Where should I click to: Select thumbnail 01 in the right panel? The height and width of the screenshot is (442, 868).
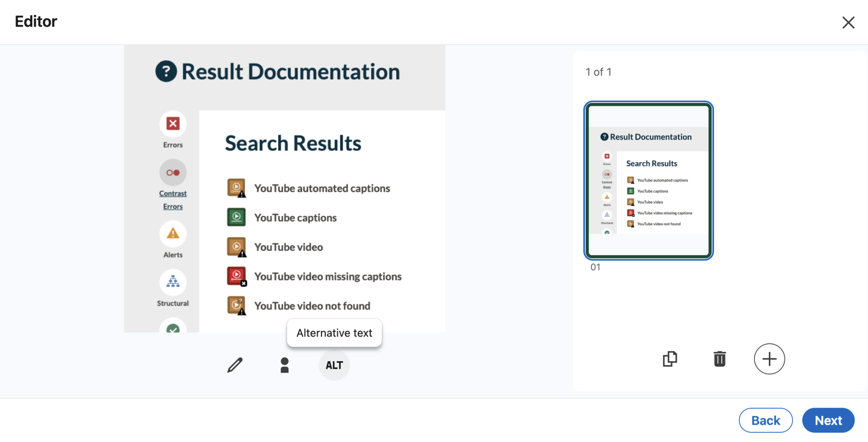pos(648,180)
